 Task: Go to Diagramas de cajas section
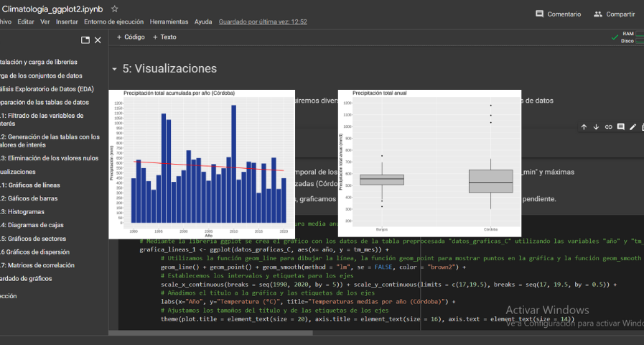click(x=32, y=225)
